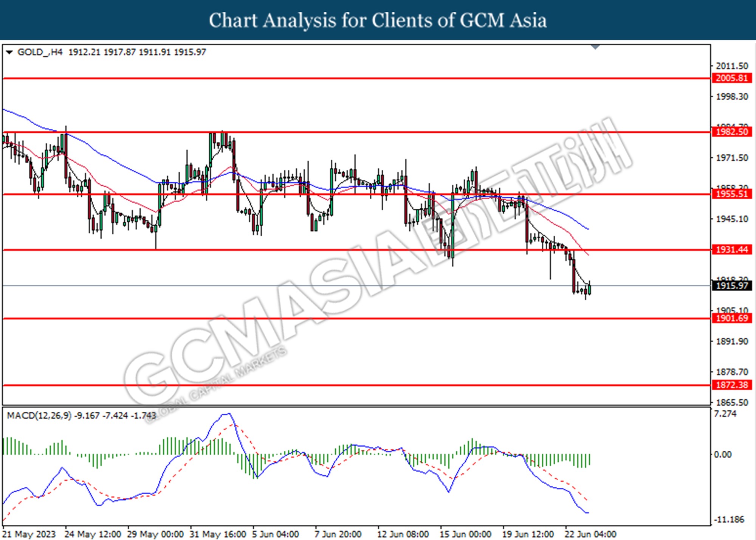Click the MACD scale value 7.274
The height and width of the screenshot is (540, 756).
tap(725, 414)
